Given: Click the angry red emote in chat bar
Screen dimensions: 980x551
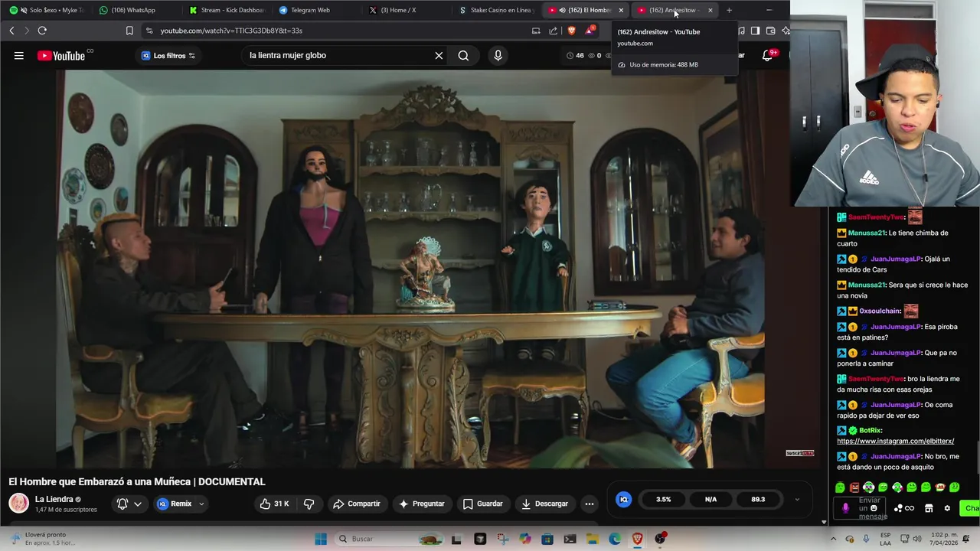Looking at the screenshot, I should click(x=854, y=487).
